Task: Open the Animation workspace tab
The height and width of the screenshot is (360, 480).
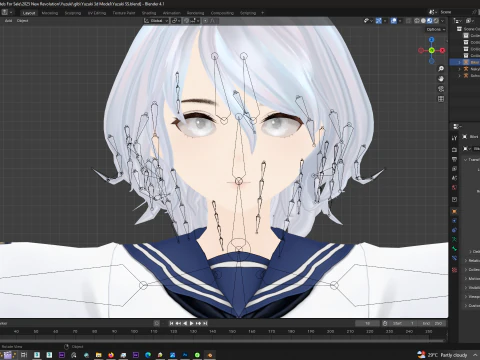Action: point(171,13)
